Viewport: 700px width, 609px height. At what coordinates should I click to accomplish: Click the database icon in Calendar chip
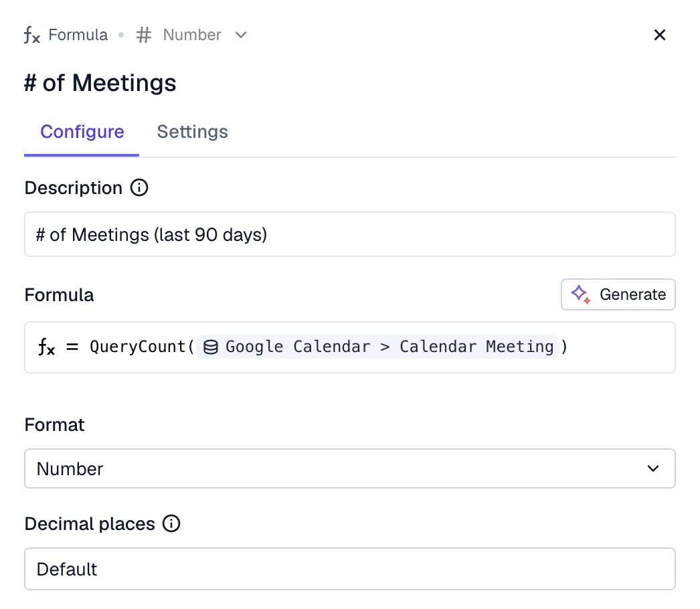pyautogui.click(x=211, y=347)
